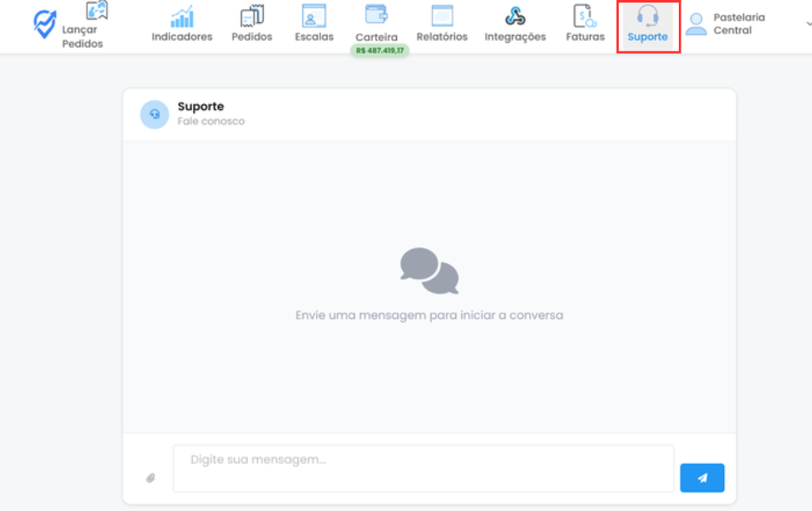Go to Escalas using its schedule icon
The width and height of the screenshot is (812, 511).
tap(314, 17)
